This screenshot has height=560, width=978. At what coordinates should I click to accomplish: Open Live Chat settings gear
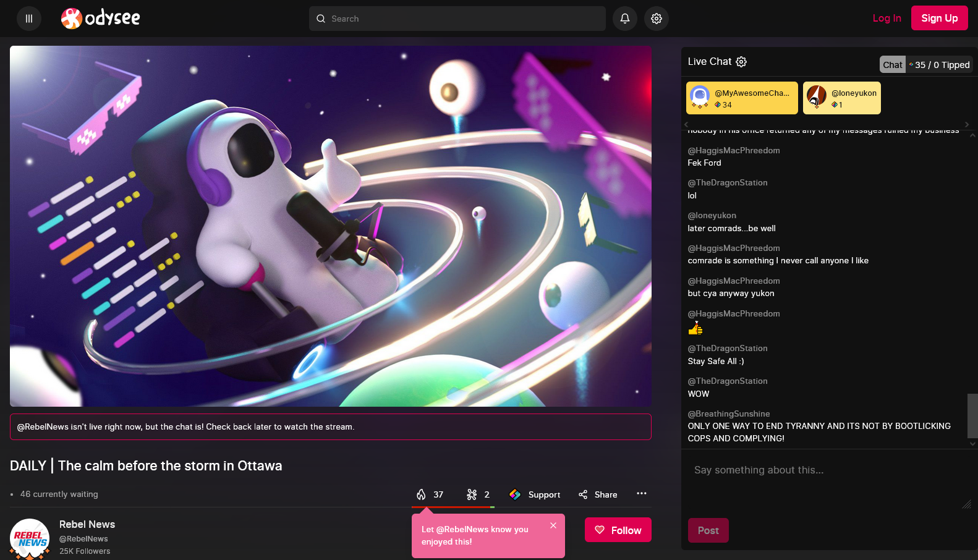[x=741, y=62]
